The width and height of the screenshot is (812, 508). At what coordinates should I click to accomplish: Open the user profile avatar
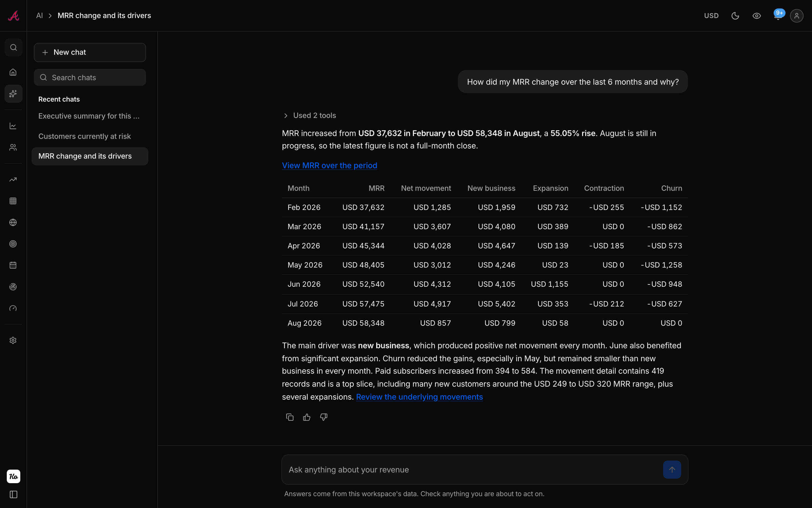(x=796, y=16)
